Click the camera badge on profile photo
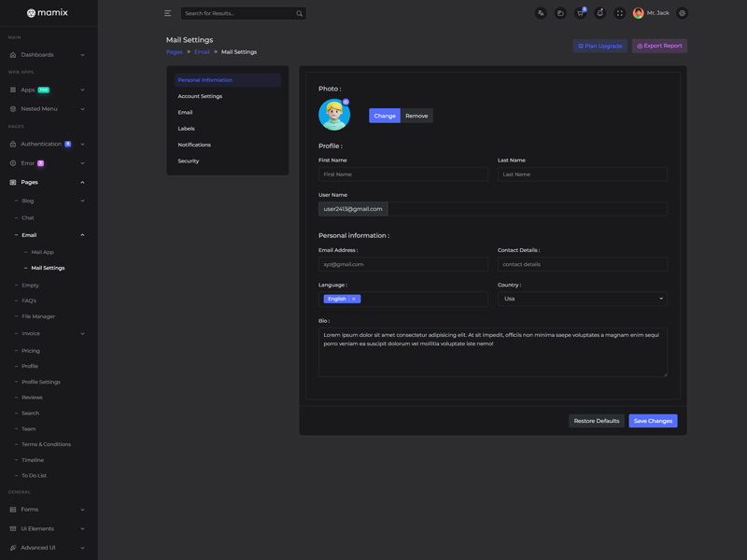747x560 pixels. 345,102
